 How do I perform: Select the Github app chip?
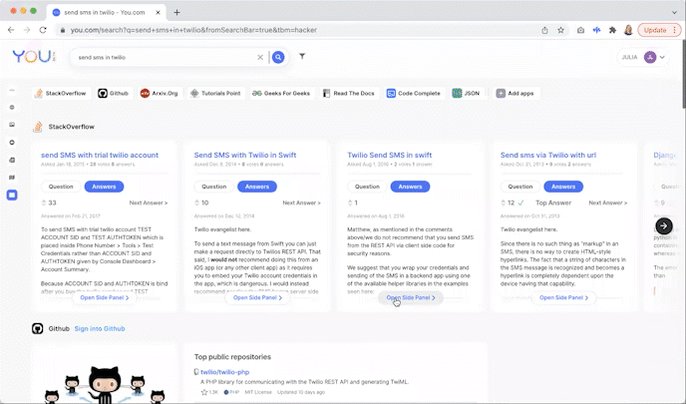click(x=113, y=93)
